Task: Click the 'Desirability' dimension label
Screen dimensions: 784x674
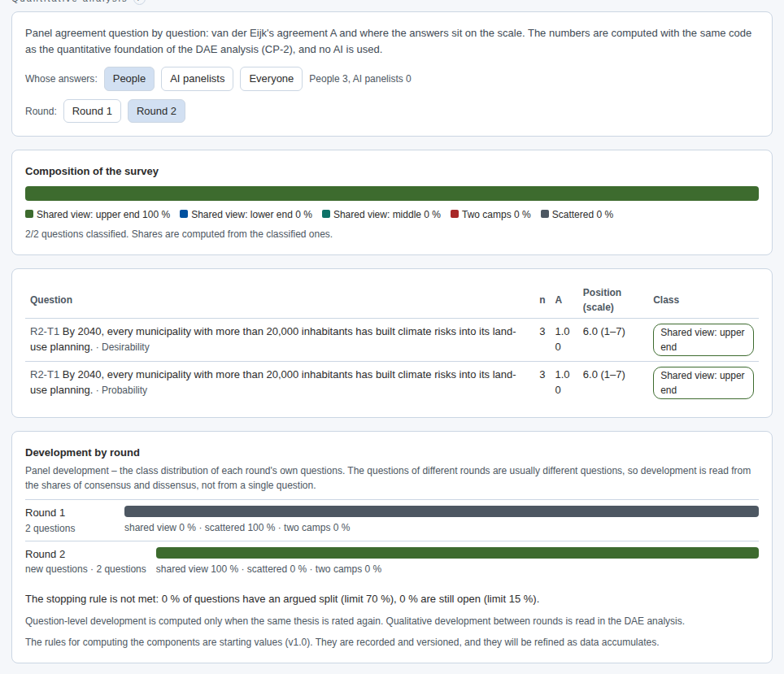Action: (125, 347)
